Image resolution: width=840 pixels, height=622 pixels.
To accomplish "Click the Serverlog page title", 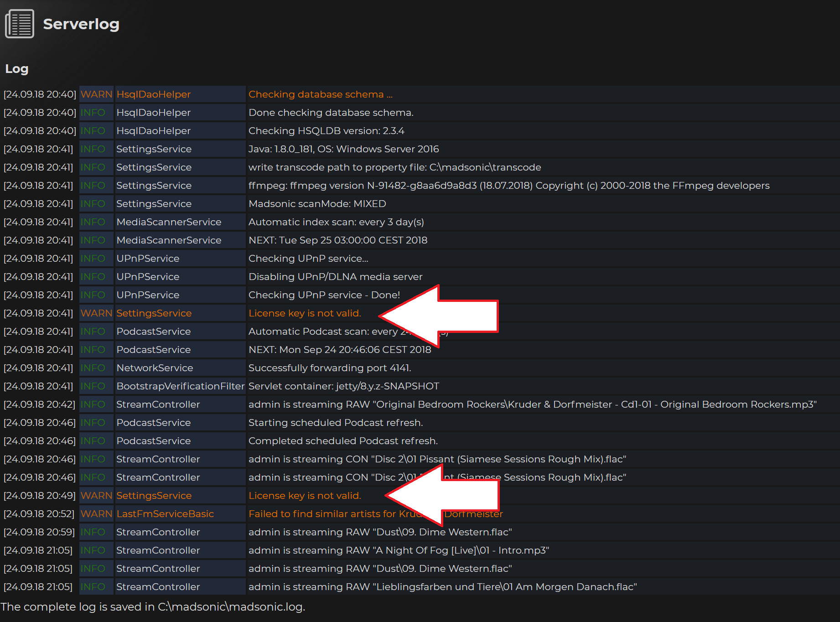I will tap(81, 24).
